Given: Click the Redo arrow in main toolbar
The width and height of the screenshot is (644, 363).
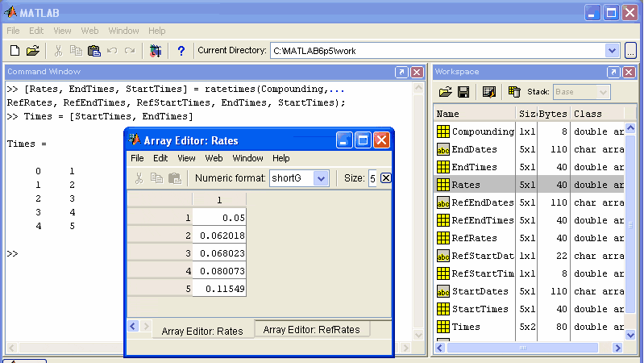Looking at the screenshot, I should 130,51.
